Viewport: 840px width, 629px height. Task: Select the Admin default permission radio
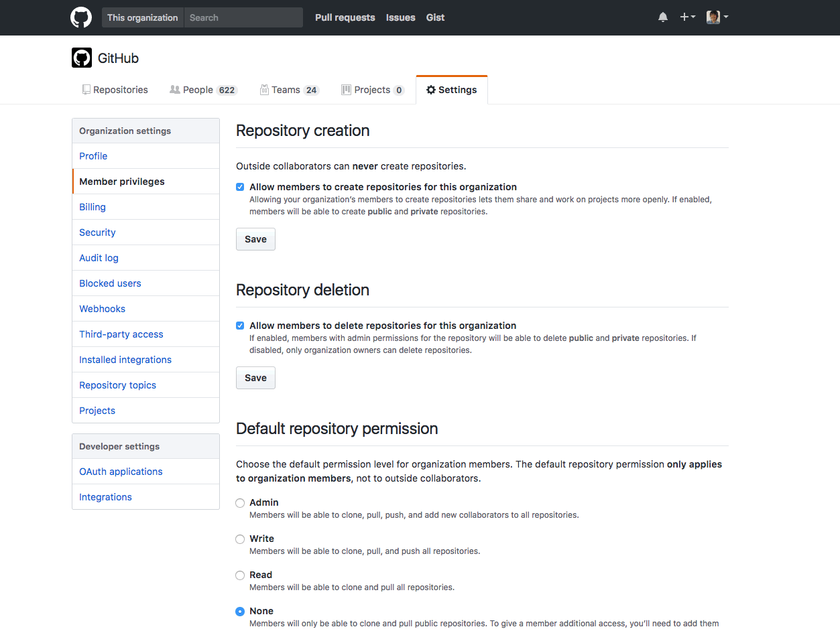[240, 503]
